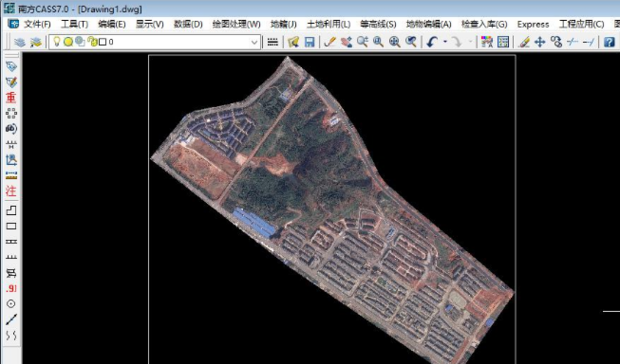Click the colorful text style icon

[487, 42]
